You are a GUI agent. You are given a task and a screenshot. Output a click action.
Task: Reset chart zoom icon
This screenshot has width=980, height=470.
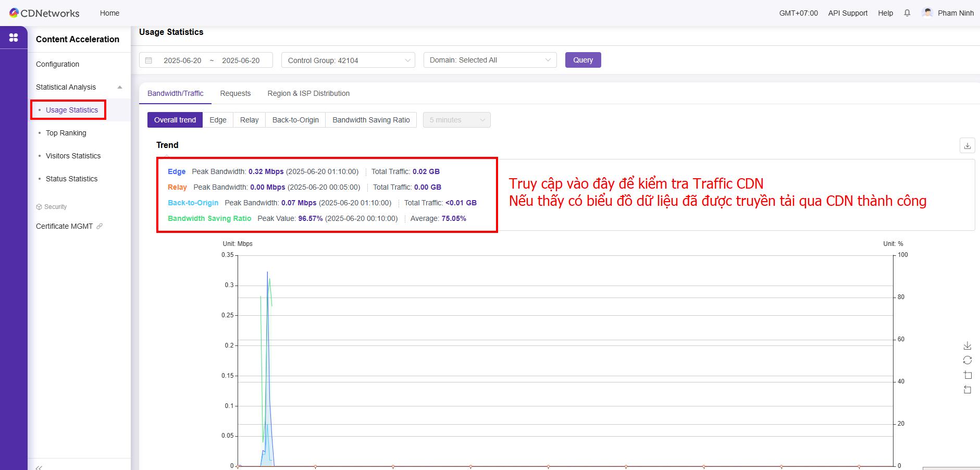tap(967, 390)
